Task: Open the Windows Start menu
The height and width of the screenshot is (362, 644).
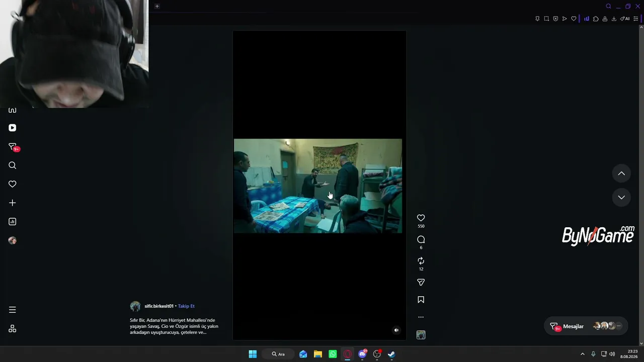Action: 253,354
